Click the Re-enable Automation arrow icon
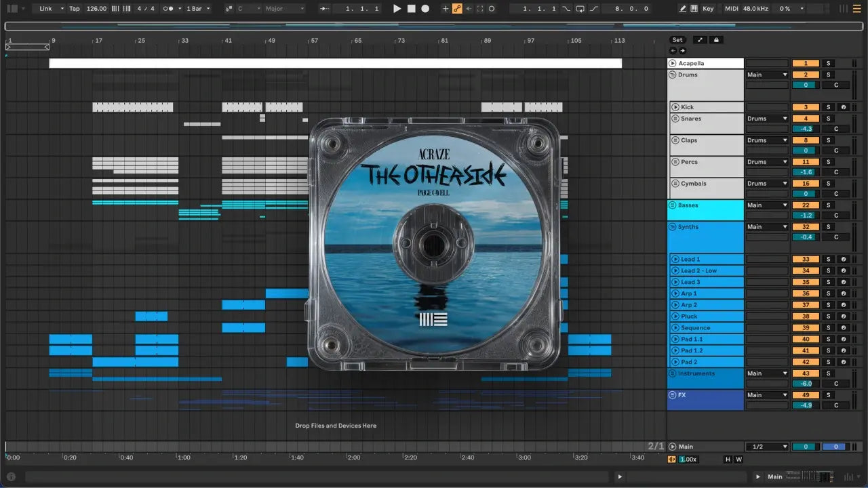 (x=469, y=9)
